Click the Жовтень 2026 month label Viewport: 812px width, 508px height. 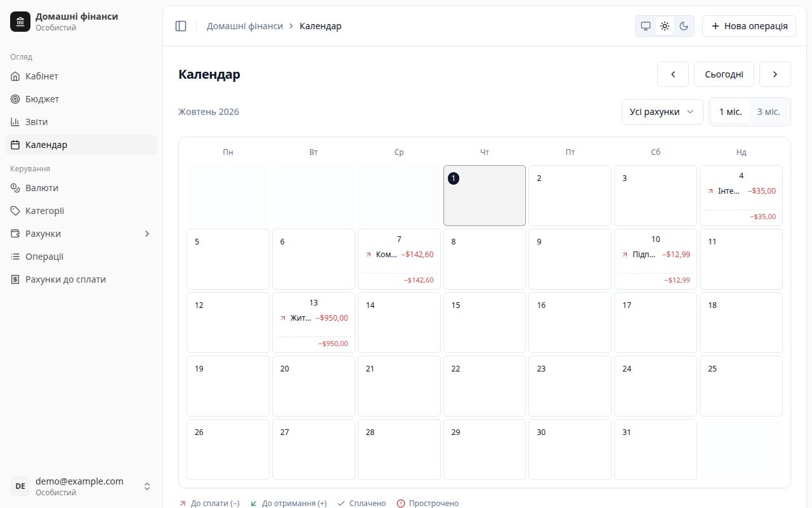[209, 112]
